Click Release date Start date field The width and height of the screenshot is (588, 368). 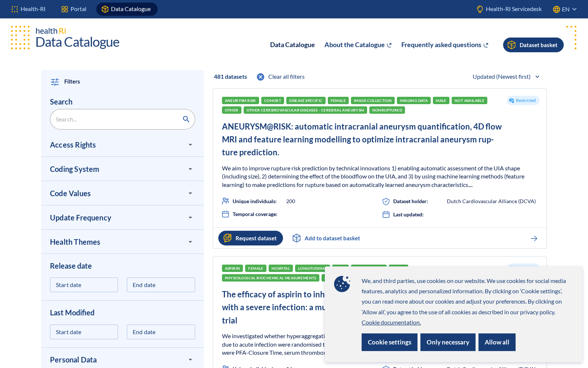(x=84, y=285)
